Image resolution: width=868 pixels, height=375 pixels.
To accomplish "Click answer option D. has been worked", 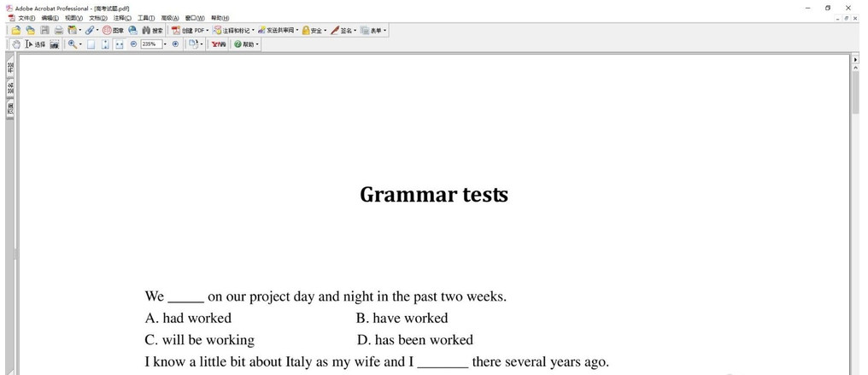I will click(x=415, y=340).
